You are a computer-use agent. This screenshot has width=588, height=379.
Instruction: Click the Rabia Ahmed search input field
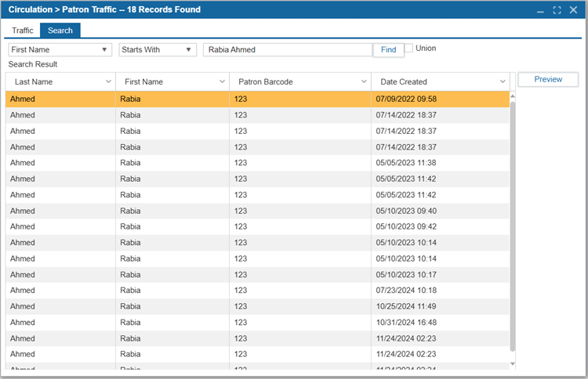pyautogui.click(x=288, y=49)
